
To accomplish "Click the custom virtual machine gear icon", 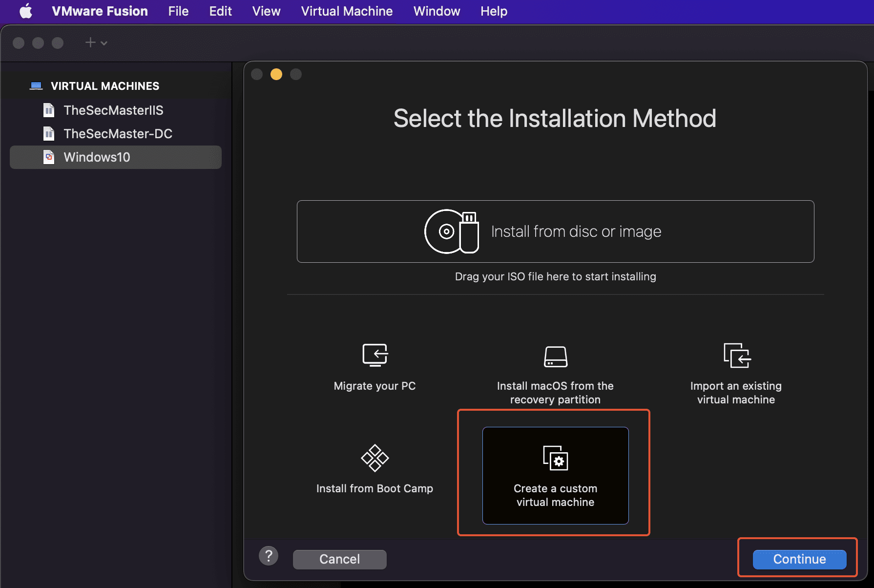I will (556, 458).
